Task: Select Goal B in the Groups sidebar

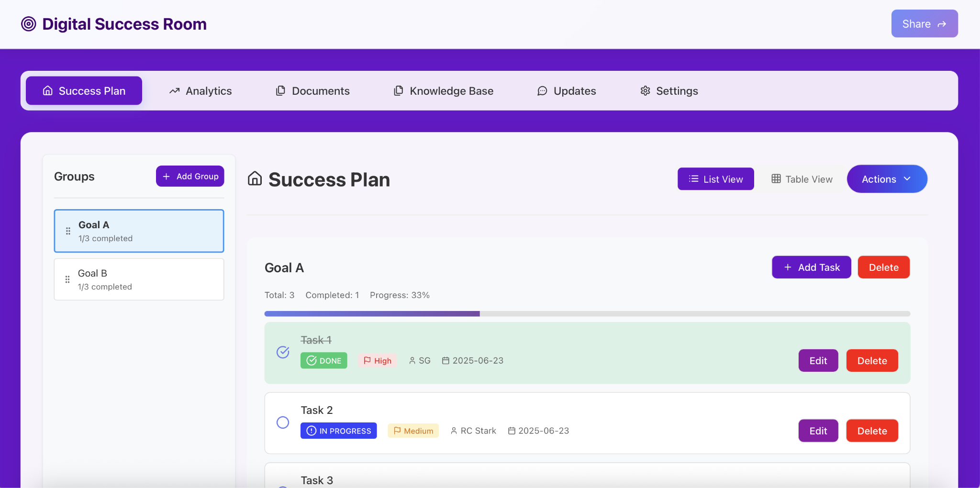Action: 139,279
